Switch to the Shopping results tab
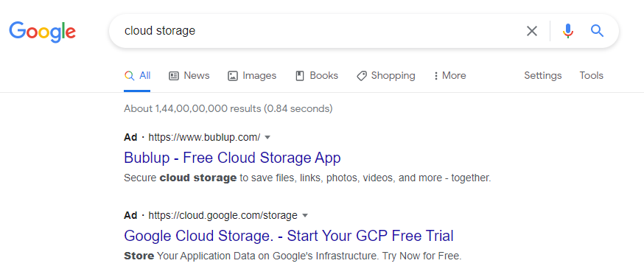 coord(385,76)
